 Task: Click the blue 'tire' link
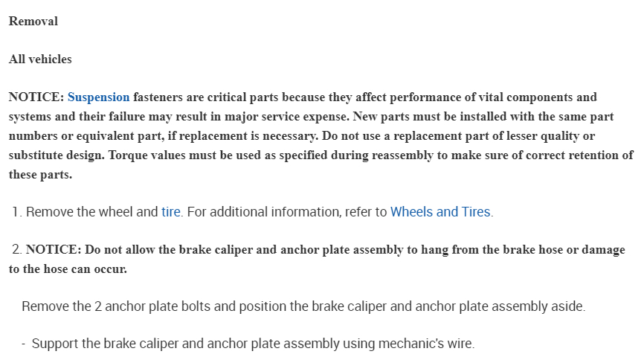(171, 212)
